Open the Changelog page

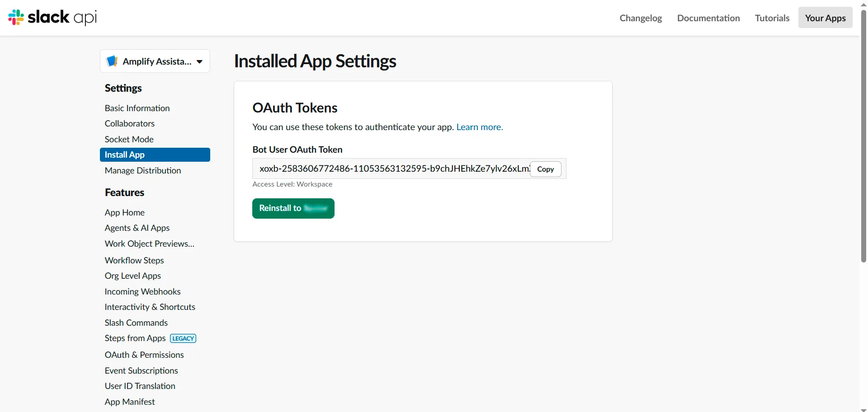(x=641, y=18)
